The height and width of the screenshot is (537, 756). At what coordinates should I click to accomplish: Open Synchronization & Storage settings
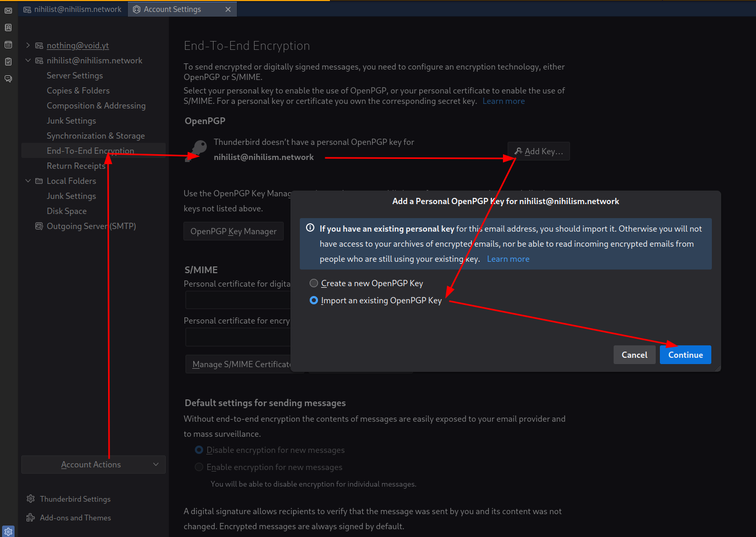[96, 136]
